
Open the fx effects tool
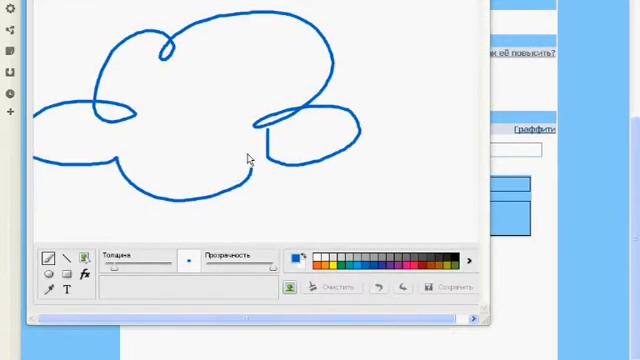(84, 274)
